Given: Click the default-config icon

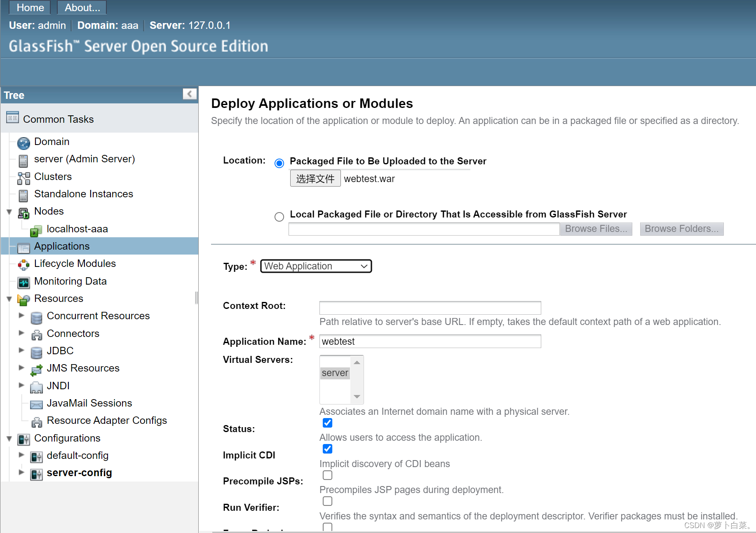Looking at the screenshot, I should coord(36,457).
